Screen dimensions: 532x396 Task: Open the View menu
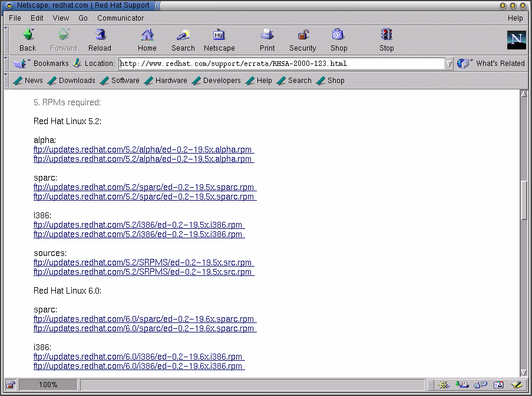click(x=61, y=18)
